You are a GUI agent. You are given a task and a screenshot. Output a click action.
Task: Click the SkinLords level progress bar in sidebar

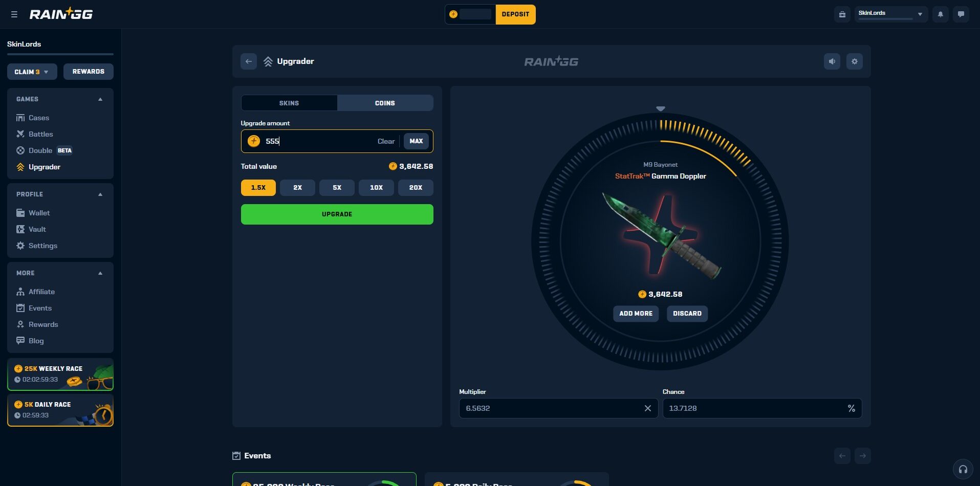tap(60, 54)
